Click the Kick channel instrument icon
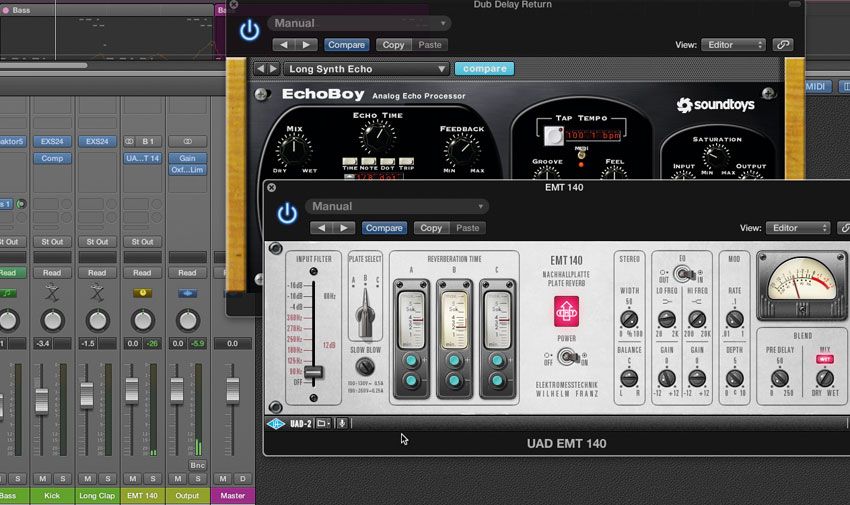 click(52, 293)
